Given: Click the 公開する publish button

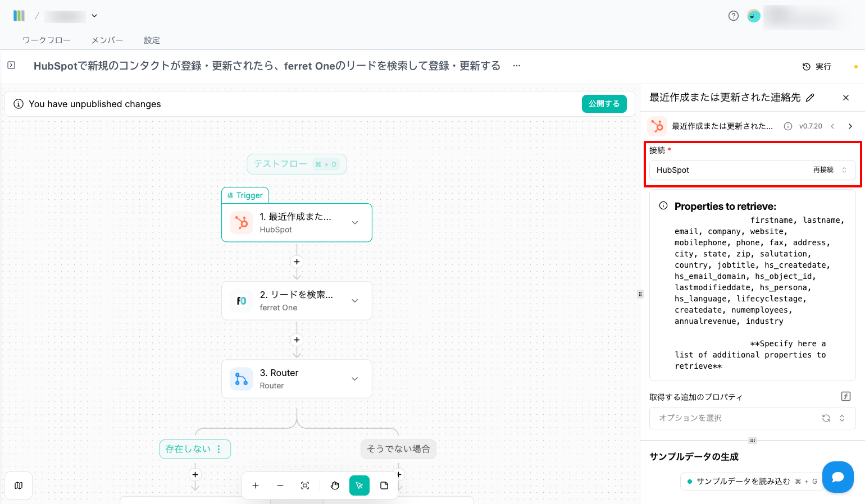Looking at the screenshot, I should pos(604,104).
